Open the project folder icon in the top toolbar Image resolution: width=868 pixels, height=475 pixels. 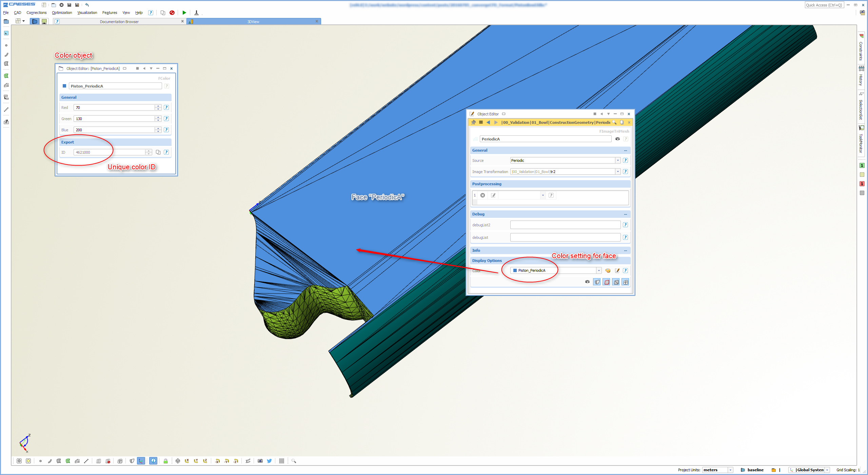coord(54,5)
